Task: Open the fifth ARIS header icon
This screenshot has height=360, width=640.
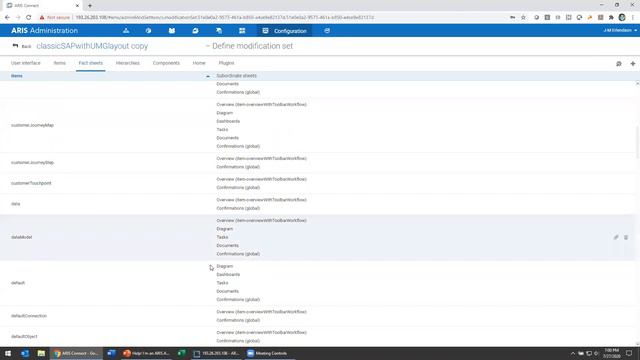Action: (219, 31)
